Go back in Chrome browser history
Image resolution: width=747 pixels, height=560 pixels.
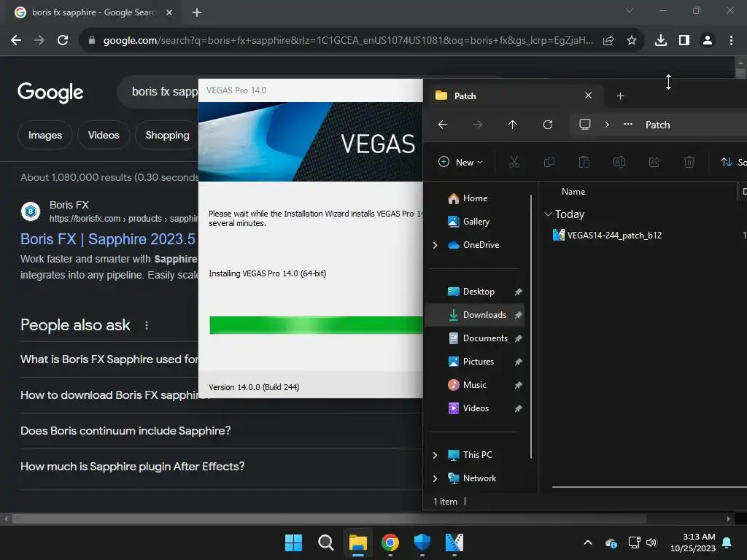16,41
